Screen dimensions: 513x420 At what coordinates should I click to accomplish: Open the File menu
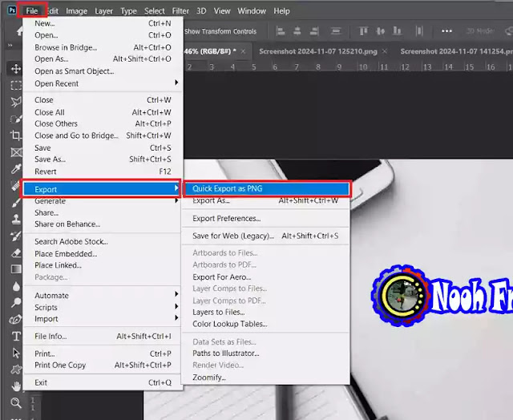tap(32, 10)
